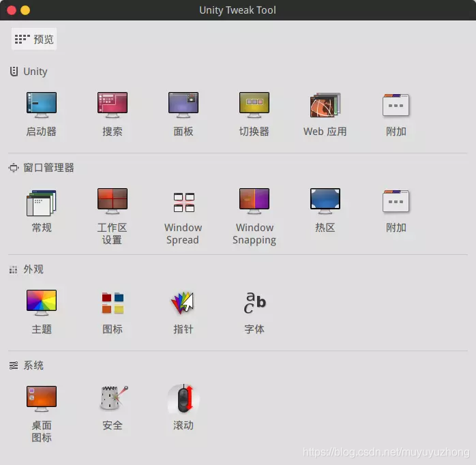This screenshot has width=476, height=465.
Task: Open the 切换器 switcher settings
Action: coord(254,114)
